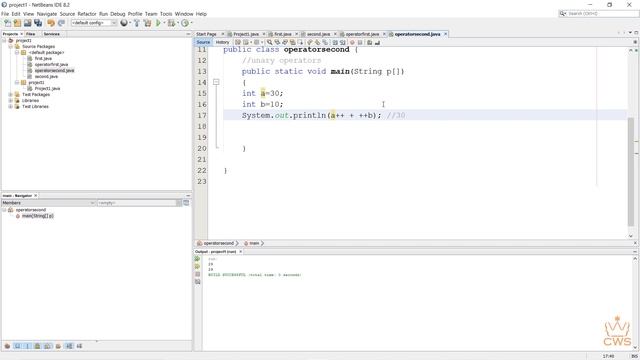
Task: Toggle Sort by Source in Navigator footer
Action: pyautogui.click(x=80, y=346)
